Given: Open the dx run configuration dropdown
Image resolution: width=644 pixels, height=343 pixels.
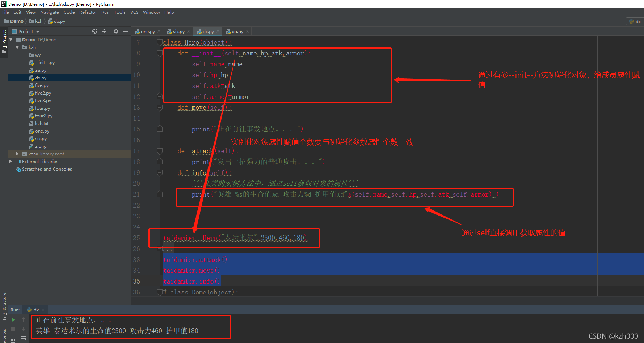Looking at the screenshot, I should tap(635, 21).
